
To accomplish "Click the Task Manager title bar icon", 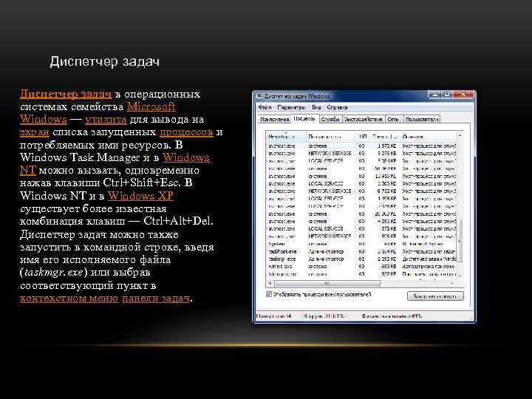I will [x=259, y=96].
